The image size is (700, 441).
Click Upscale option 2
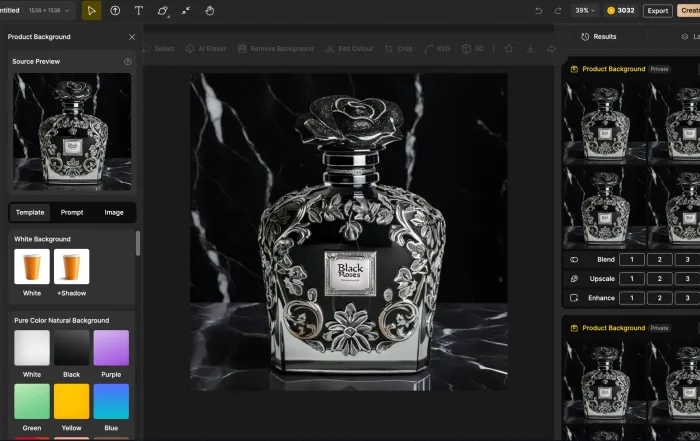pyautogui.click(x=659, y=279)
